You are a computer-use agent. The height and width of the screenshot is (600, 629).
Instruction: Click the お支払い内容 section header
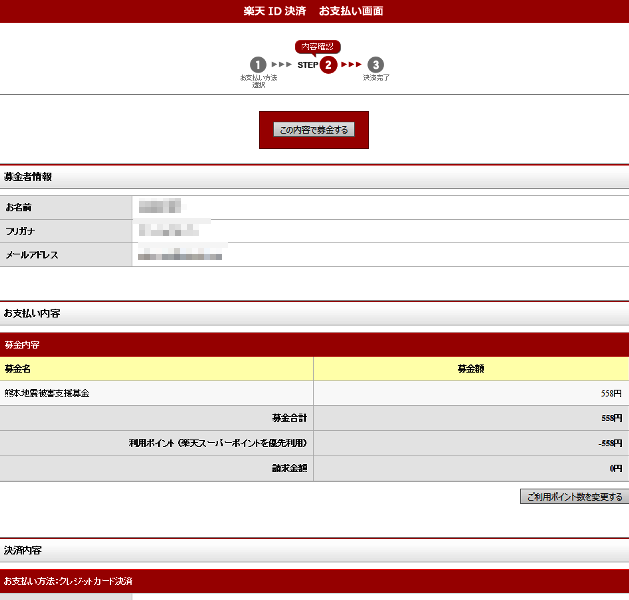pos(314,313)
